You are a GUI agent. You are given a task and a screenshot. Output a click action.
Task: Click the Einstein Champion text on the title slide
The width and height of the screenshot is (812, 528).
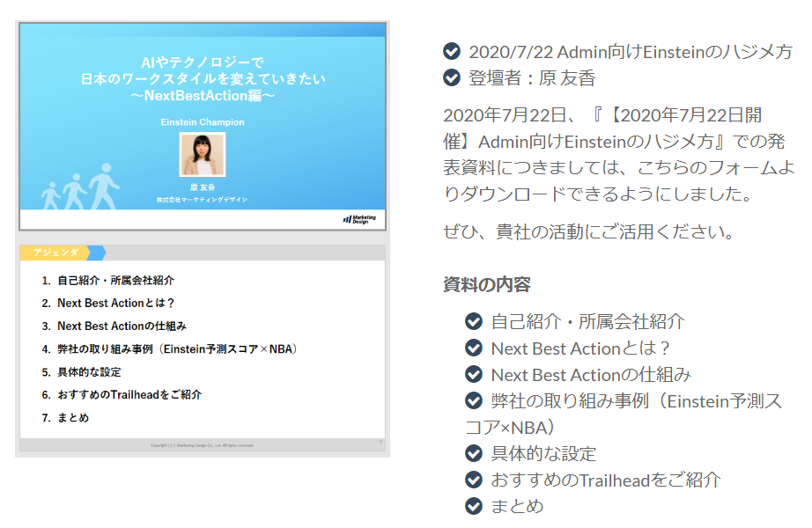click(x=203, y=122)
